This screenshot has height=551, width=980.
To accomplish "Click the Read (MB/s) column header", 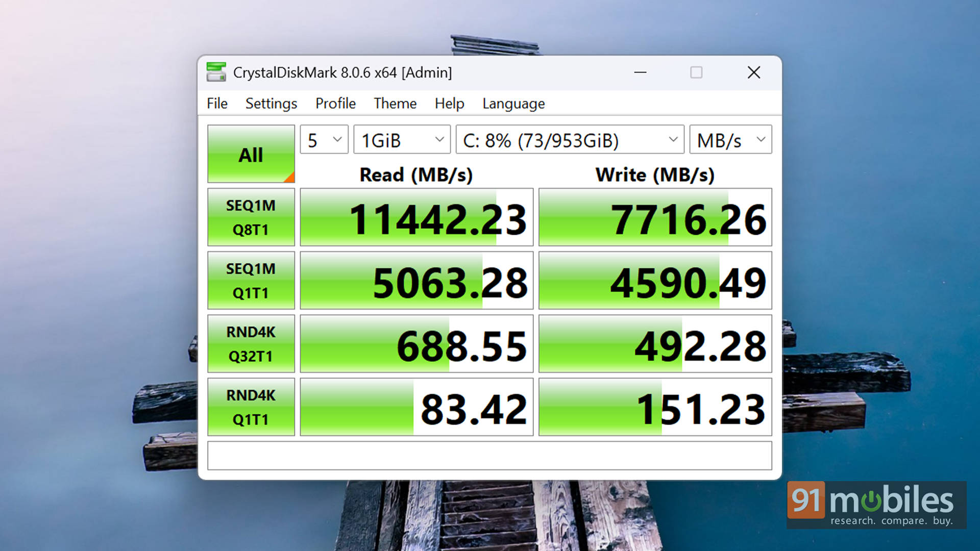I will (416, 175).
